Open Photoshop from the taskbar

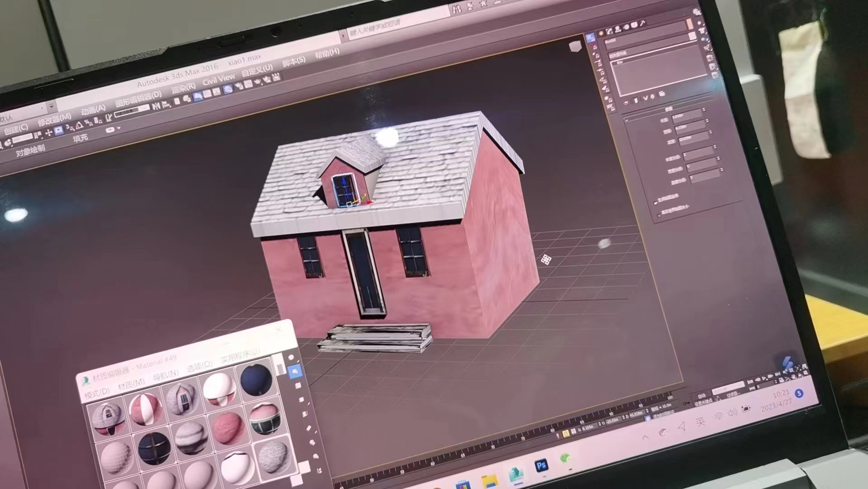(541, 465)
